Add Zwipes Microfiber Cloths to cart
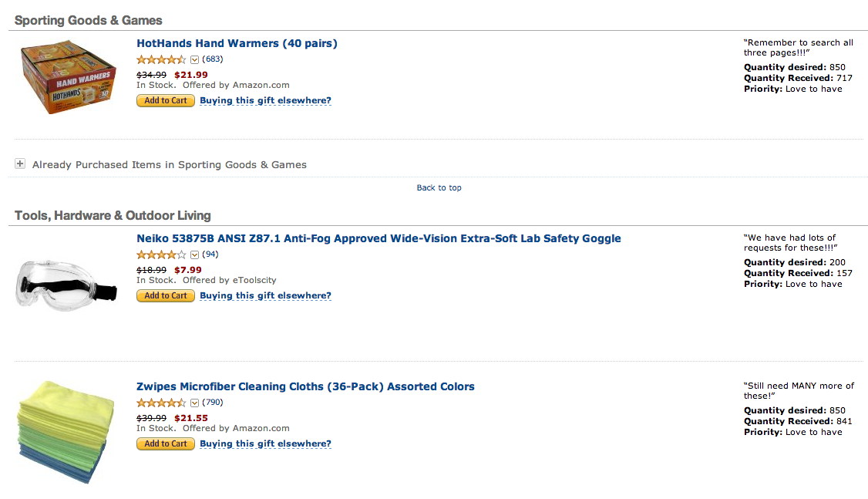 [166, 443]
